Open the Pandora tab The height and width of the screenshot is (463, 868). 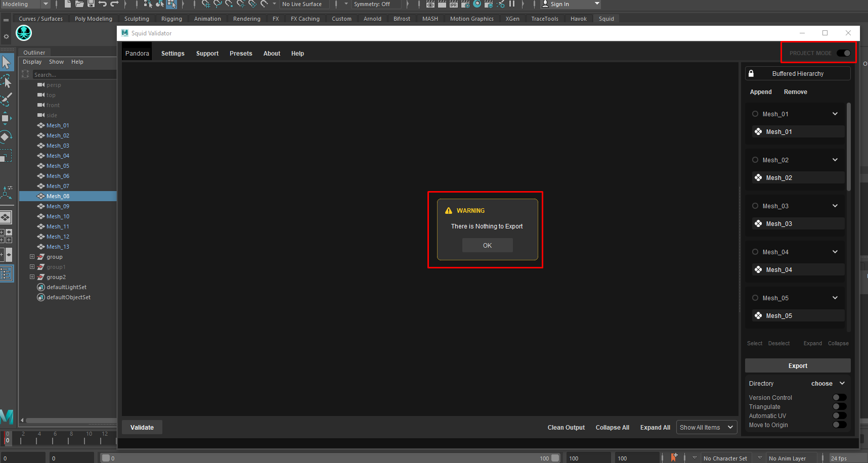tap(137, 53)
